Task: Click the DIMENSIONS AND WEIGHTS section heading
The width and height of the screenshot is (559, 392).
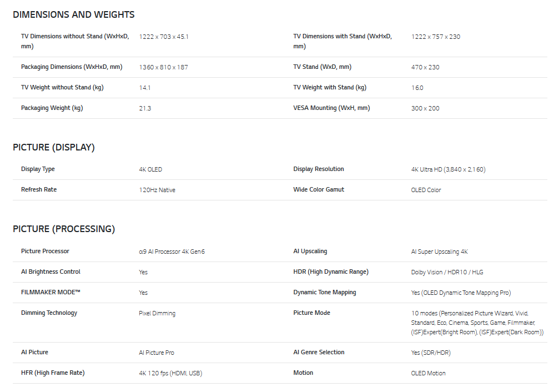Action: pos(74,15)
